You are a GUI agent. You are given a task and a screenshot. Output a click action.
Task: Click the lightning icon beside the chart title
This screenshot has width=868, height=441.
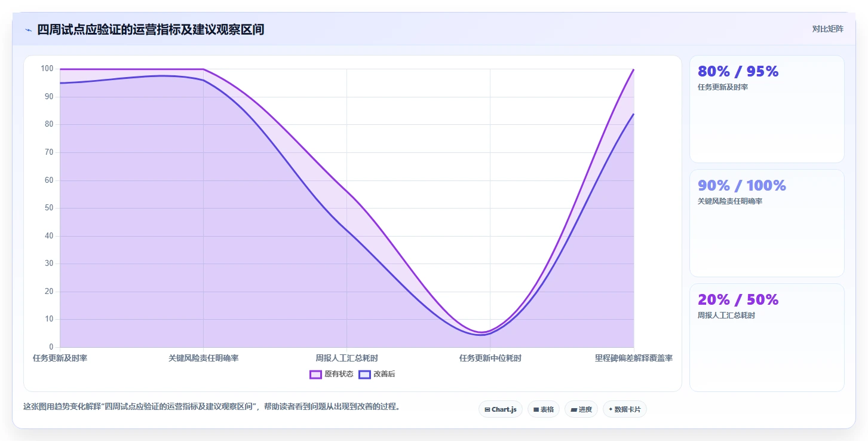[x=29, y=30]
